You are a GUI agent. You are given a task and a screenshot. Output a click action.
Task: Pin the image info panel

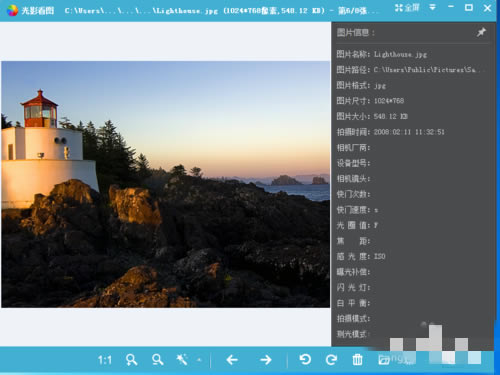(x=481, y=32)
